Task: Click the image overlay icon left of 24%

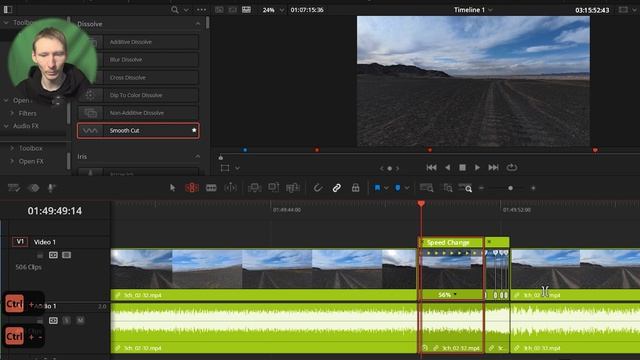Action: tap(247, 9)
